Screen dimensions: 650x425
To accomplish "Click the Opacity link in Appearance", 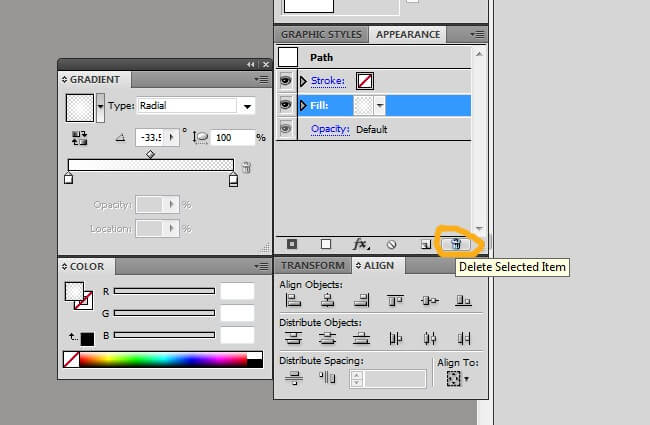I will click(329, 129).
